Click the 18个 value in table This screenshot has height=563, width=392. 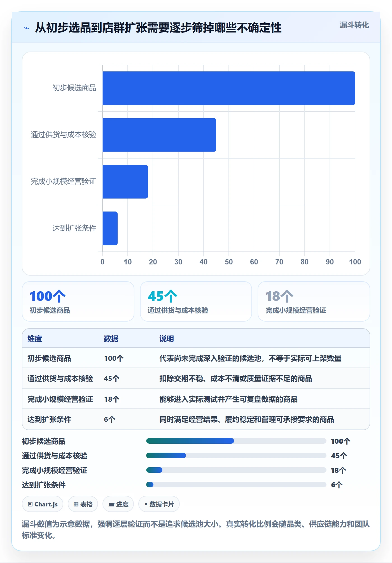coord(112,399)
